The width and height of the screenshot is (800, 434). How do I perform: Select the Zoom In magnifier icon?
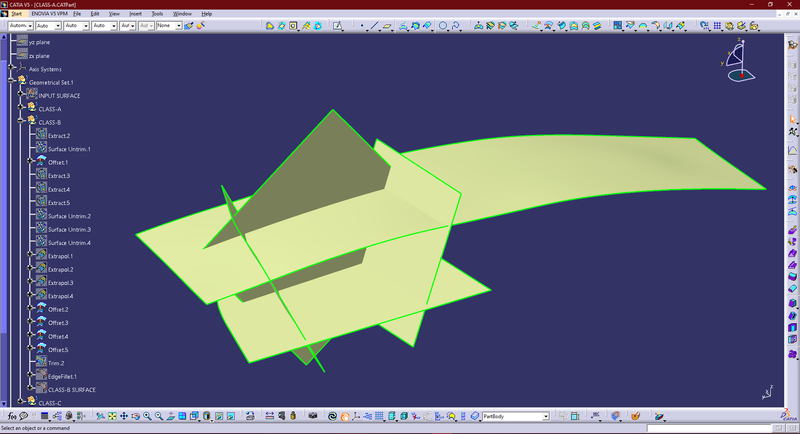point(147,416)
